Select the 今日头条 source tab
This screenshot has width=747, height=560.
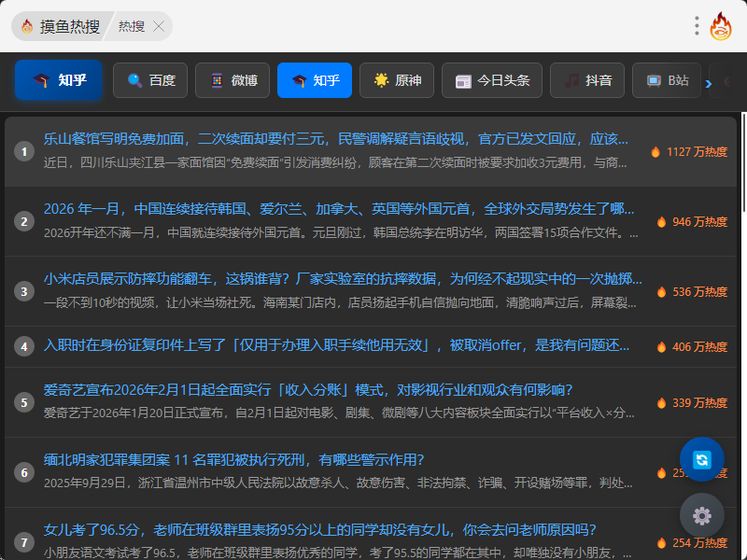click(492, 80)
